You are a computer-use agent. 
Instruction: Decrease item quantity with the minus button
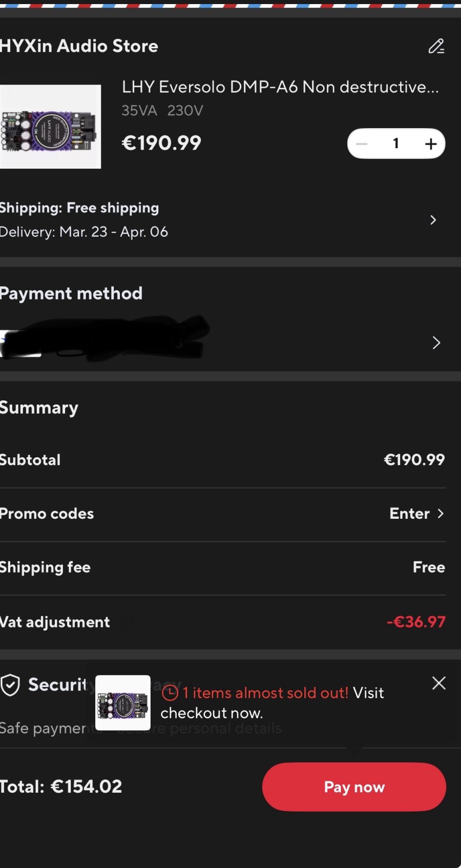tap(362, 144)
